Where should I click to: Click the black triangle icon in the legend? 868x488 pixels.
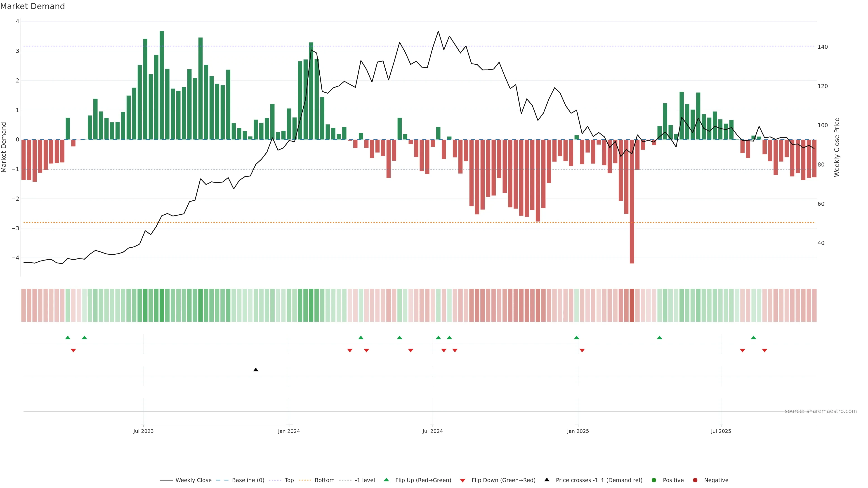[547, 480]
